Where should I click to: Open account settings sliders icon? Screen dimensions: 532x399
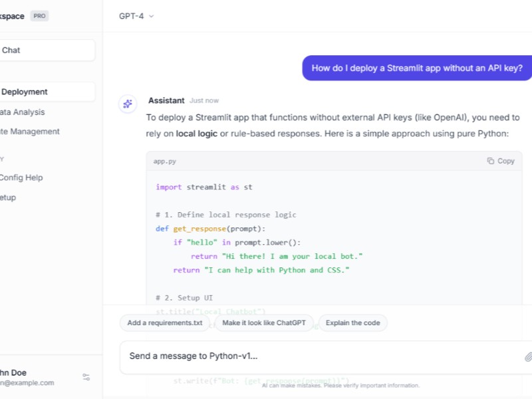click(x=86, y=377)
